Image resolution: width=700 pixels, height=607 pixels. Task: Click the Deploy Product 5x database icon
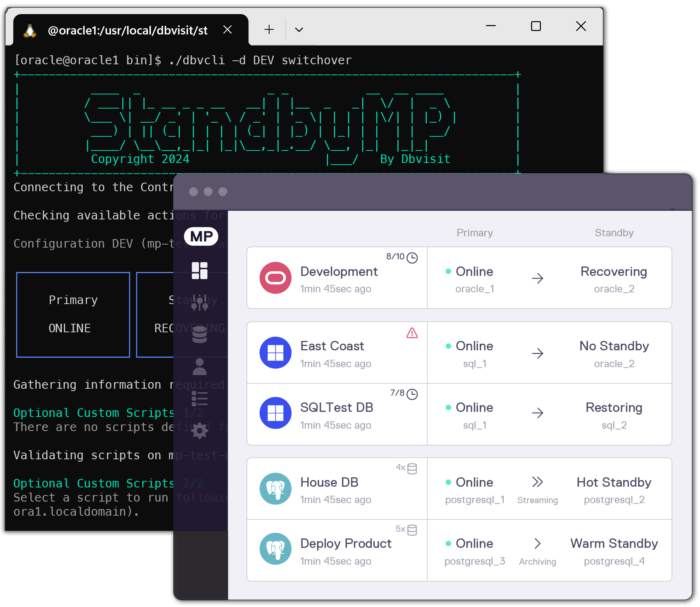coord(412,530)
